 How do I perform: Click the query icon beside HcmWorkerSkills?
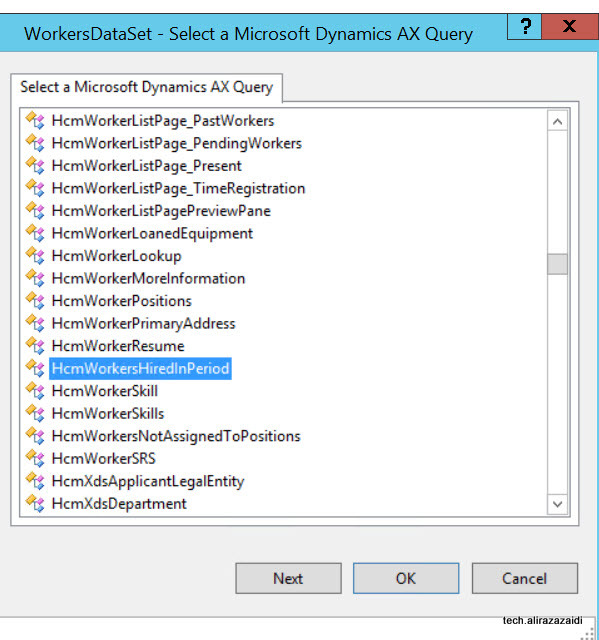point(35,413)
